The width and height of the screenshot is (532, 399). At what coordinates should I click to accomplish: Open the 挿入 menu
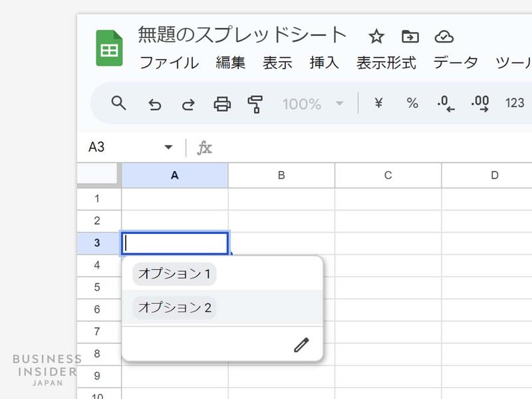[x=324, y=63]
